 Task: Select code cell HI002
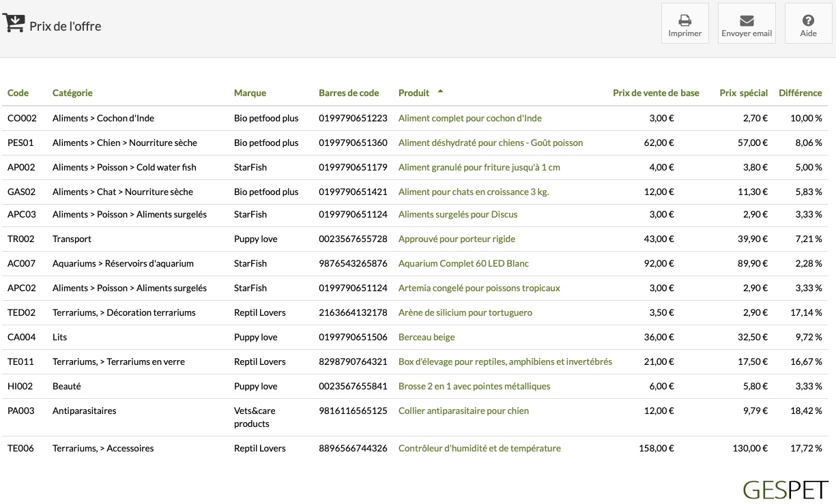[x=20, y=386]
